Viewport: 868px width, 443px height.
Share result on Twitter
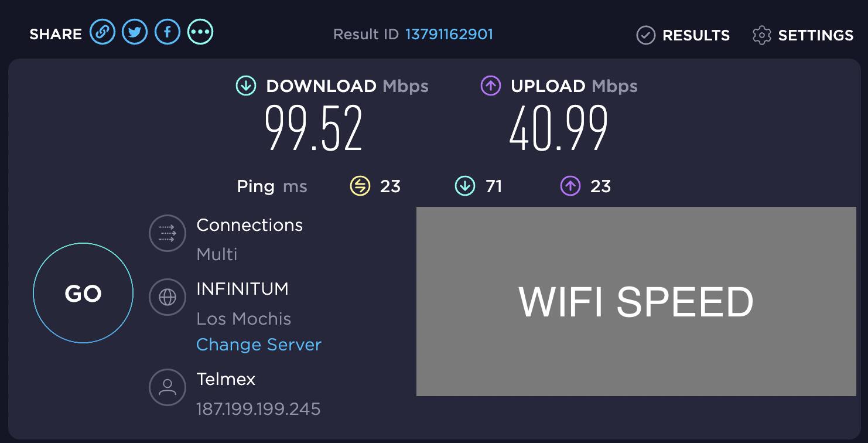click(x=135, y=32)
